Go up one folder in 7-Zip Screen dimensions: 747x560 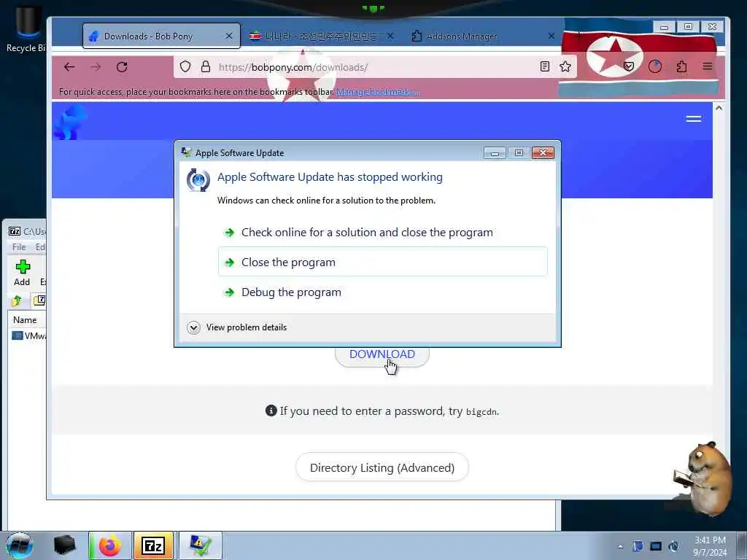[17, 300]
